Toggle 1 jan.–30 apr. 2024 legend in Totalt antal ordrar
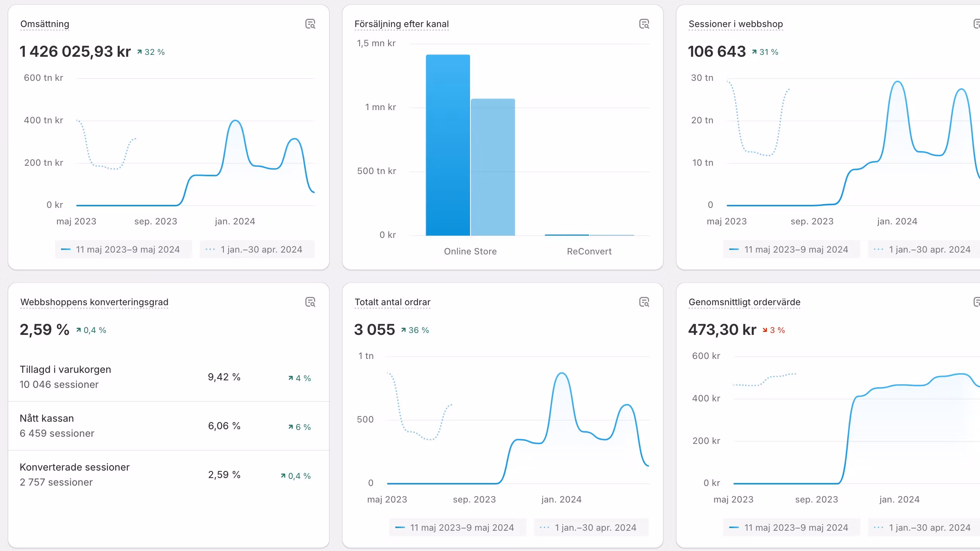The height and width of the screenshot is (551, 980). click(x=591, y=527)
